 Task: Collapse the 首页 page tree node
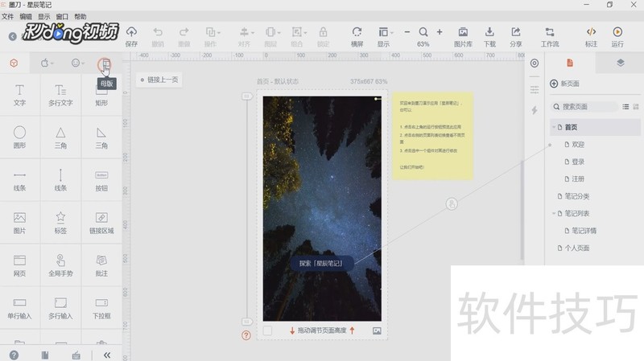[x=553, y=127]
